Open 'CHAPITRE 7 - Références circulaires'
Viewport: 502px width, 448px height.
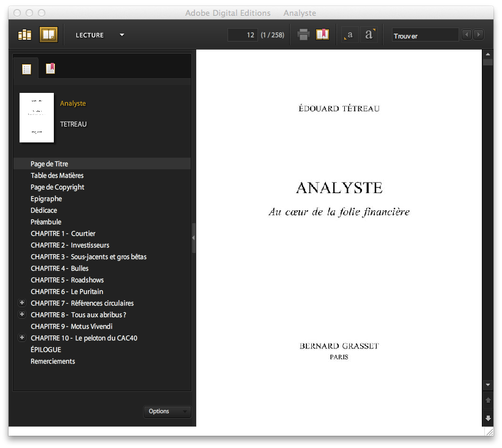83,303
